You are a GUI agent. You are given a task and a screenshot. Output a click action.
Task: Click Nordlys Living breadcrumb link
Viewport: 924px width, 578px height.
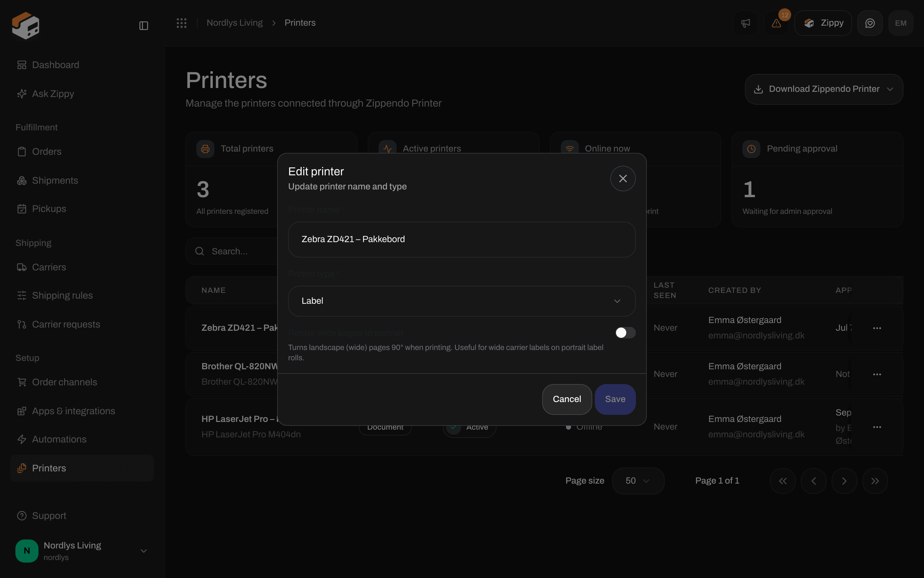coord(235,23)
